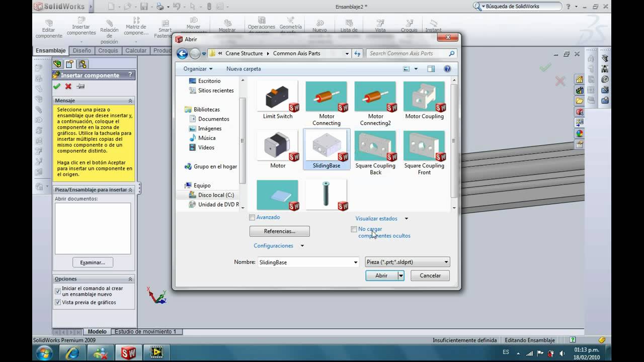
Task: Click the SolidWorks taskbar icon
Action: tap(128, 352)
